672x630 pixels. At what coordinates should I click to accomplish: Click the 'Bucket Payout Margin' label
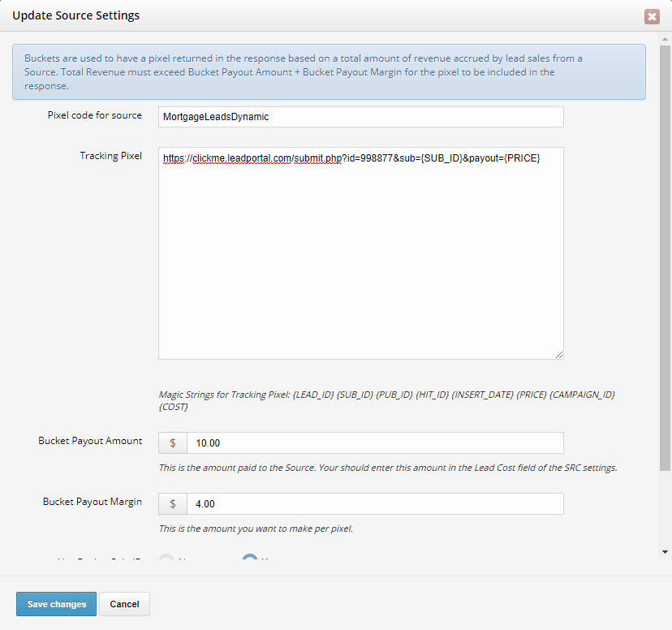tap(93, 502)
